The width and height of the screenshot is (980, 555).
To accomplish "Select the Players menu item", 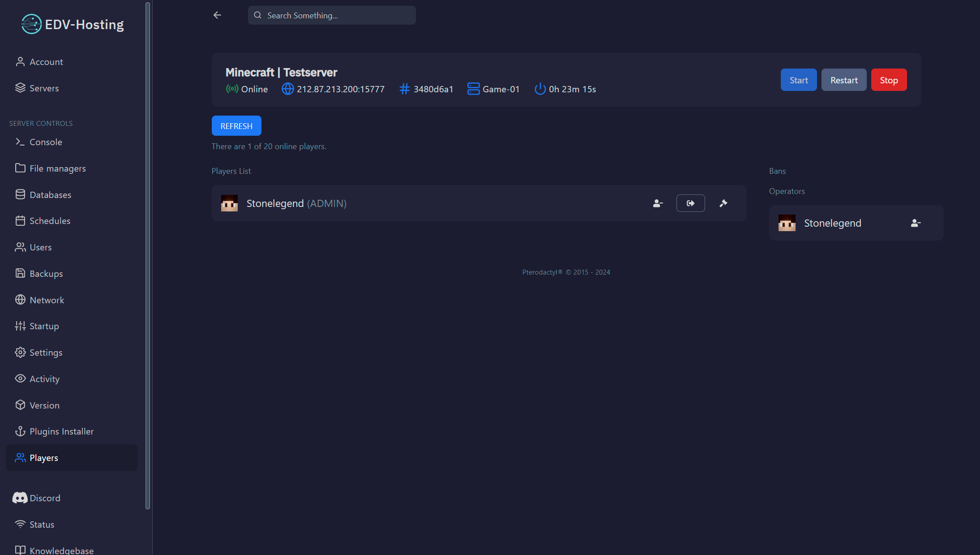I will [x=72, y=458].
